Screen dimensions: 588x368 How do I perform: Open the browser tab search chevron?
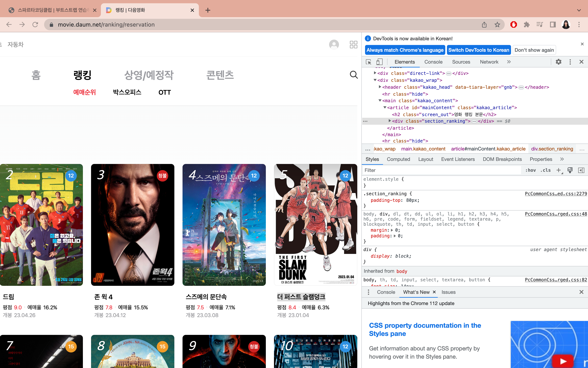[x=579, y=10]
